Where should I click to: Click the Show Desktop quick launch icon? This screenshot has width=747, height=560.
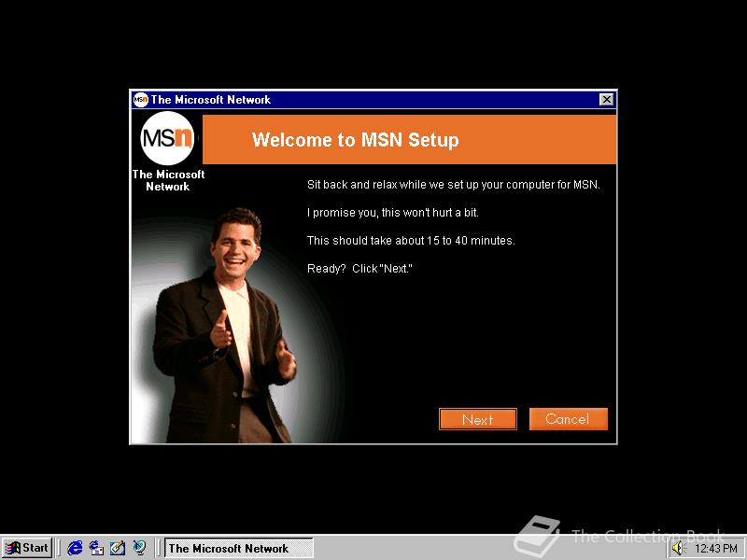pyautogui.click(x=118, y=548)
